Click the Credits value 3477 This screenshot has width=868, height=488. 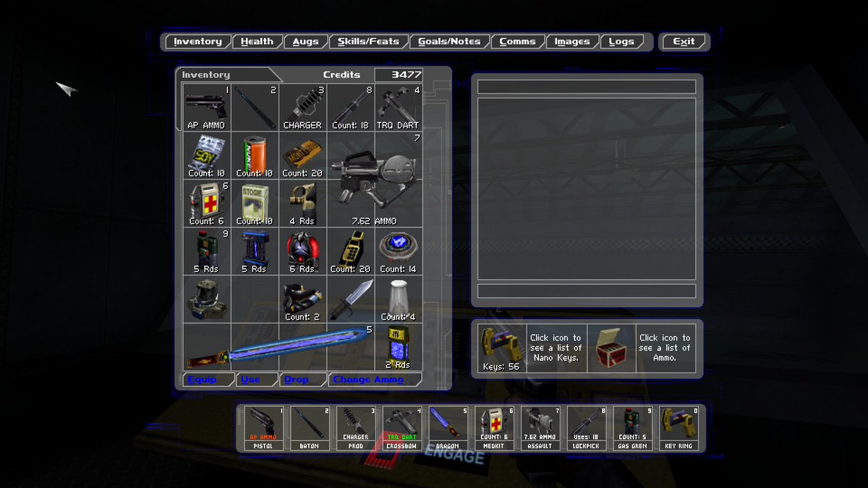(399, 74)
